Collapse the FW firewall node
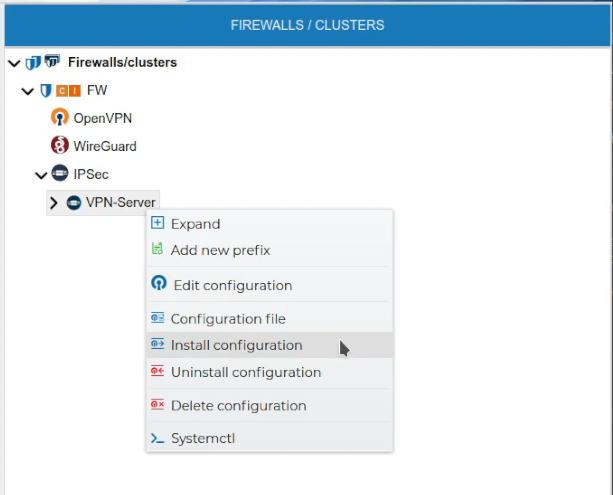Image resolution: width=613 pixels, height=495 pixels. click(27, 91)
